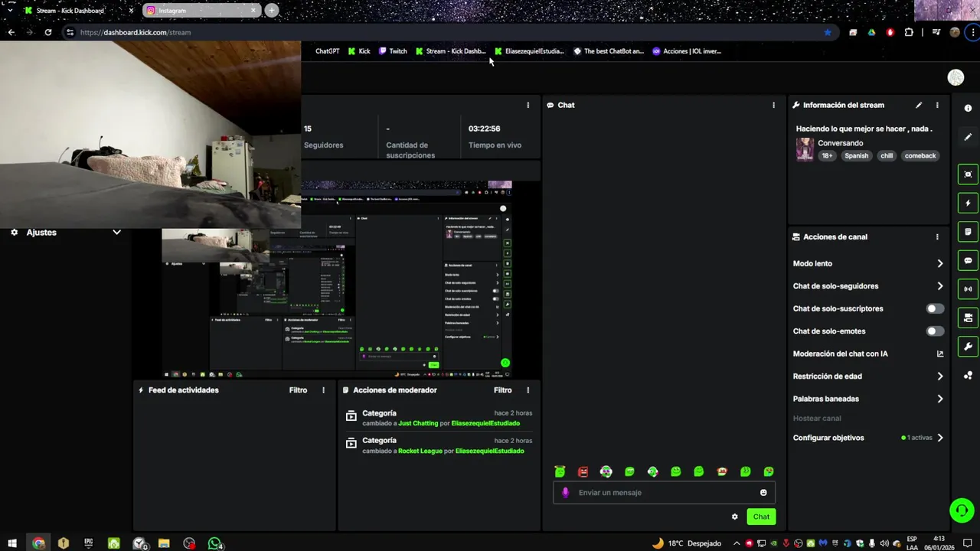Open Feed de actividades three-dot menu
This screenshot has height=551, width=980.
323,390
